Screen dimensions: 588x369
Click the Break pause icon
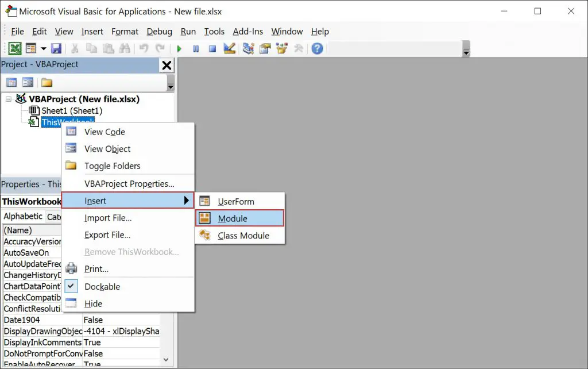[196, 49]
